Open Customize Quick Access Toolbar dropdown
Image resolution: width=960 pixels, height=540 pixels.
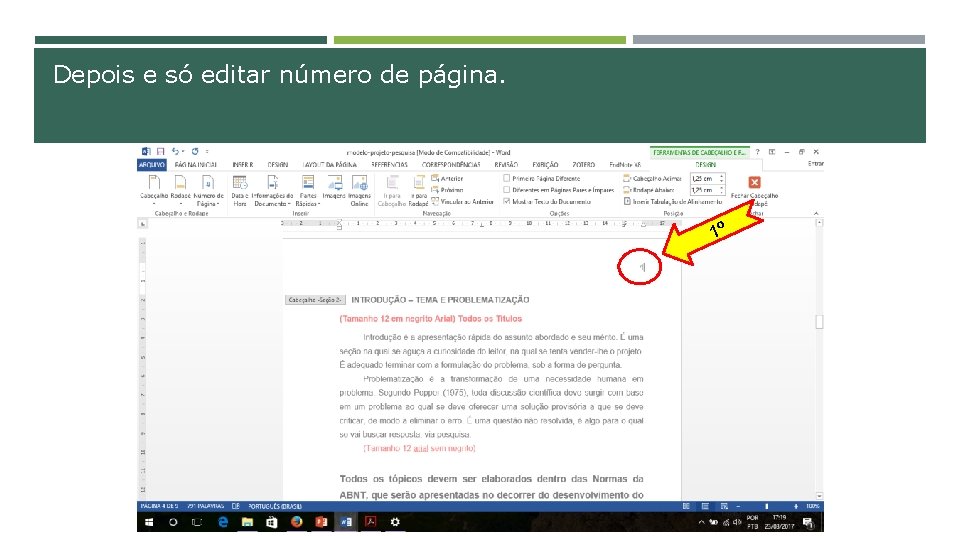(x=207, y=151)
